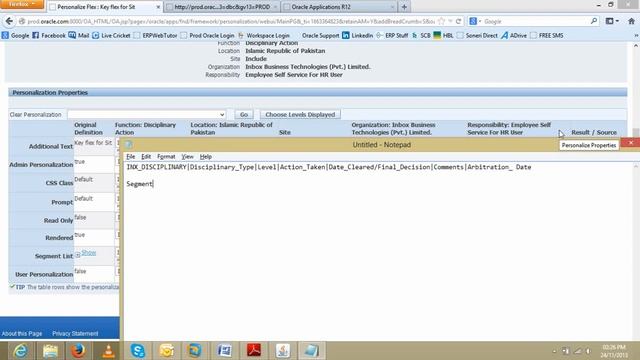Close the Notepad window

point(630,143)
